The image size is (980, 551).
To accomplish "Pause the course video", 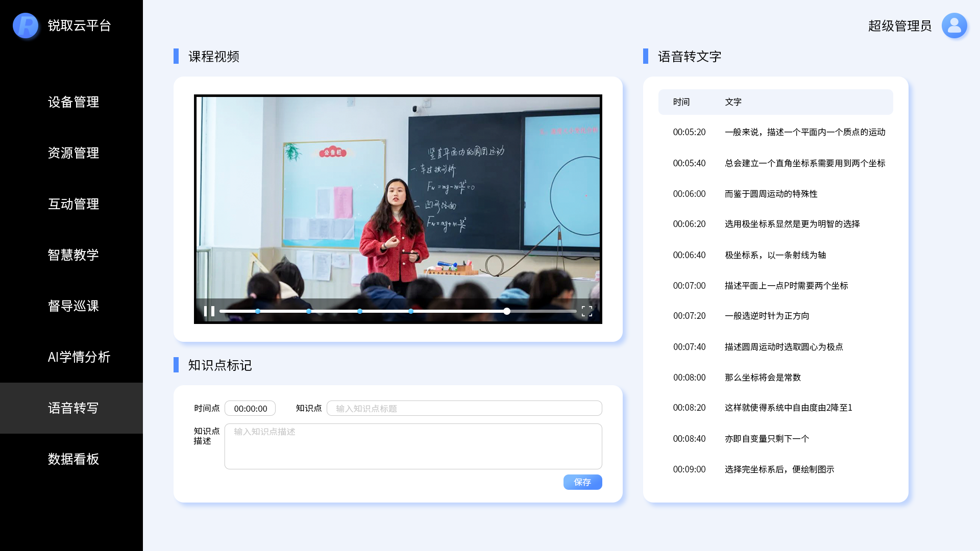I will point(209,311).
